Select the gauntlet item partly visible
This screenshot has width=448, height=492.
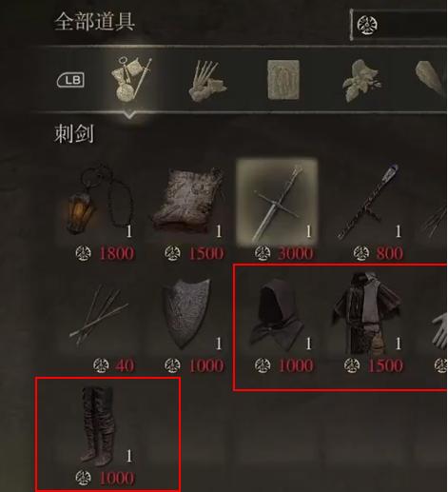[x=439, y=330]
